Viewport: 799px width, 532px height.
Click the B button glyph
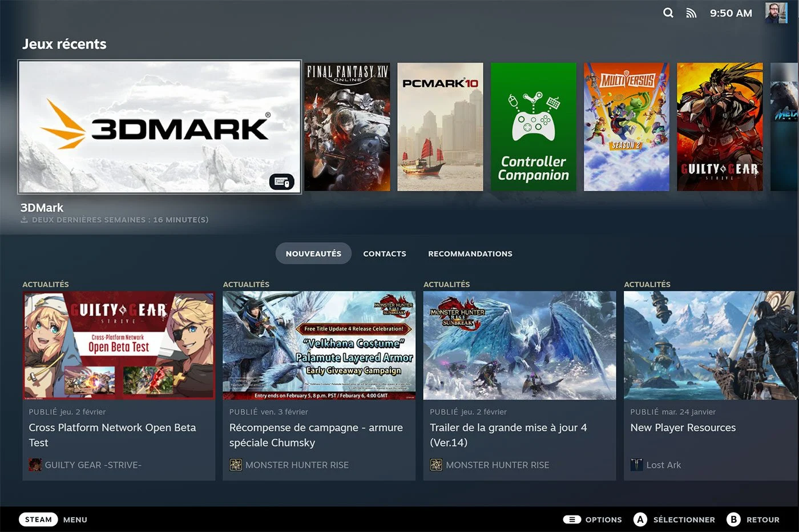pos(733,519)
